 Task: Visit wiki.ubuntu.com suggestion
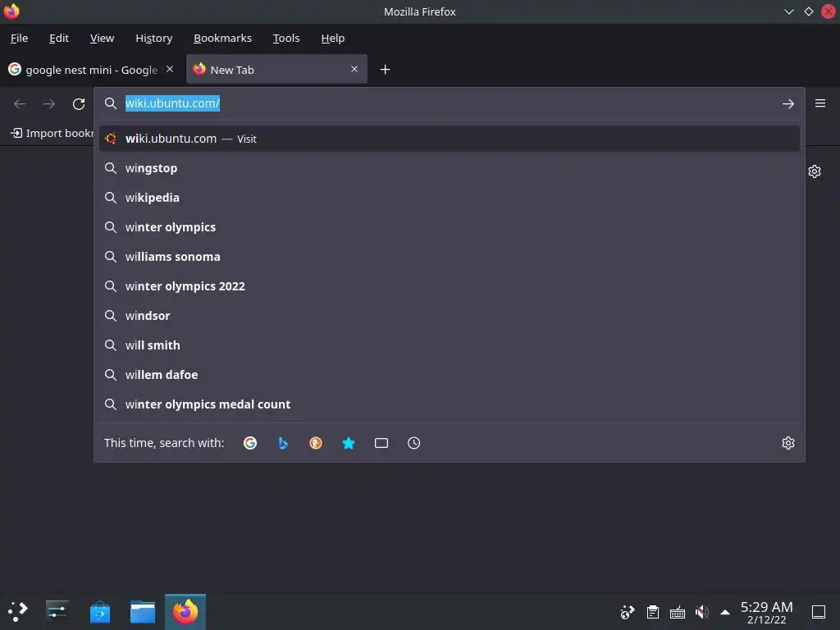(449, 139)
